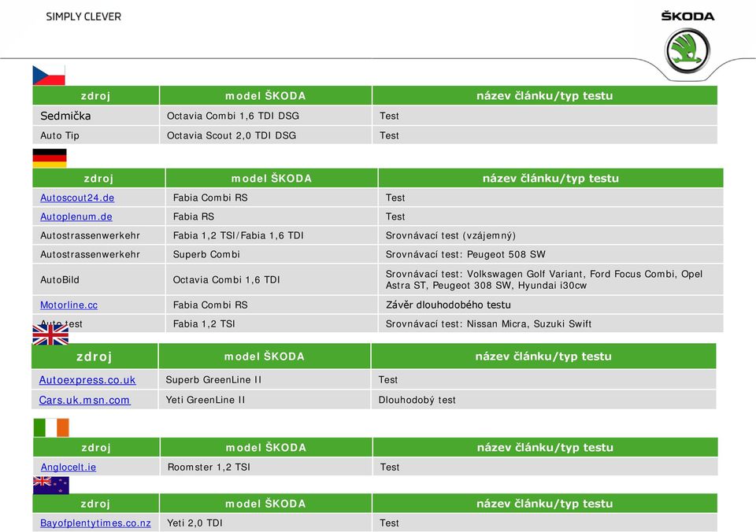
Task: Select the Yeti GreenLine II cell
Action: (265, 400)
